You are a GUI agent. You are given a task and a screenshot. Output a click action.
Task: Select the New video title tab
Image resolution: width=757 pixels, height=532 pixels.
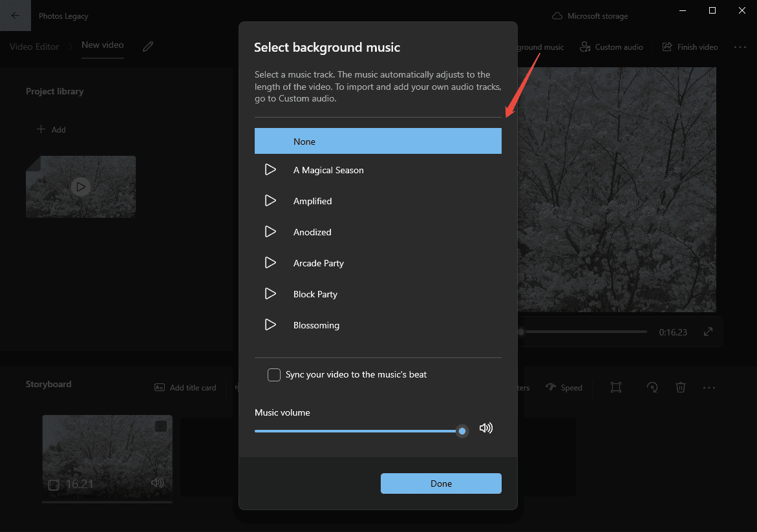102,45
